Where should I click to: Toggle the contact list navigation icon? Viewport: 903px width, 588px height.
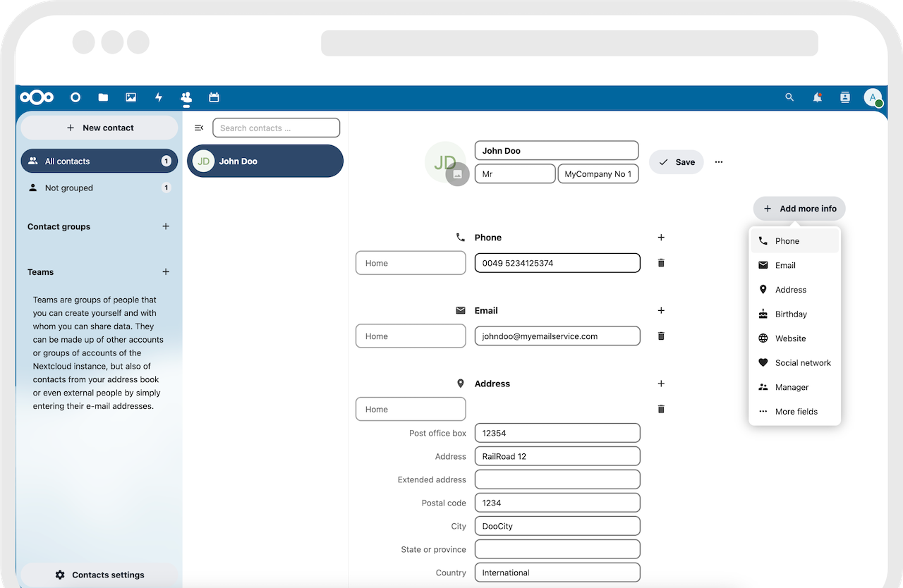point(199,128)
